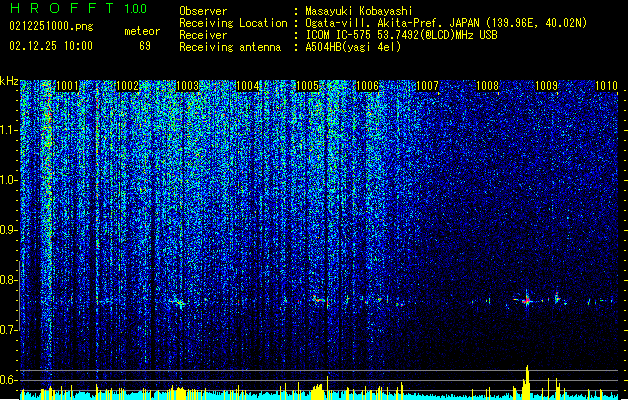Click the HROFFT title text
The width and height of the screenshot is (629, 400).
[x=62, y=8]
